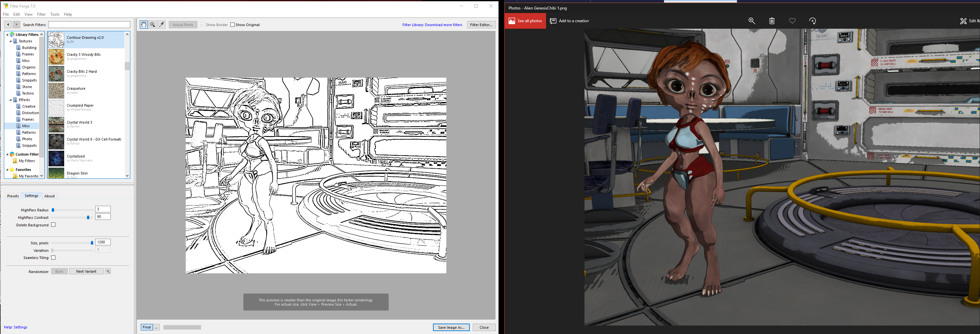Click the Filter Editor button
The image size is (980, 334).
tap(481, 25)
